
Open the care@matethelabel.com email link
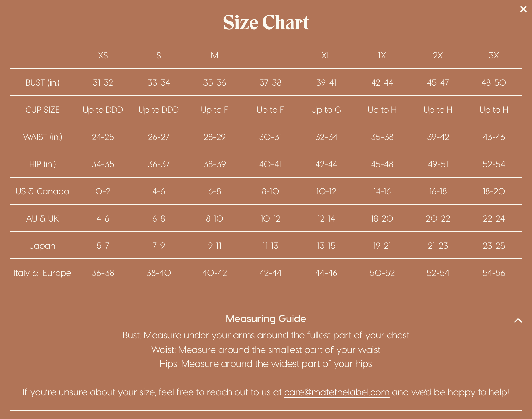point(336,392)
